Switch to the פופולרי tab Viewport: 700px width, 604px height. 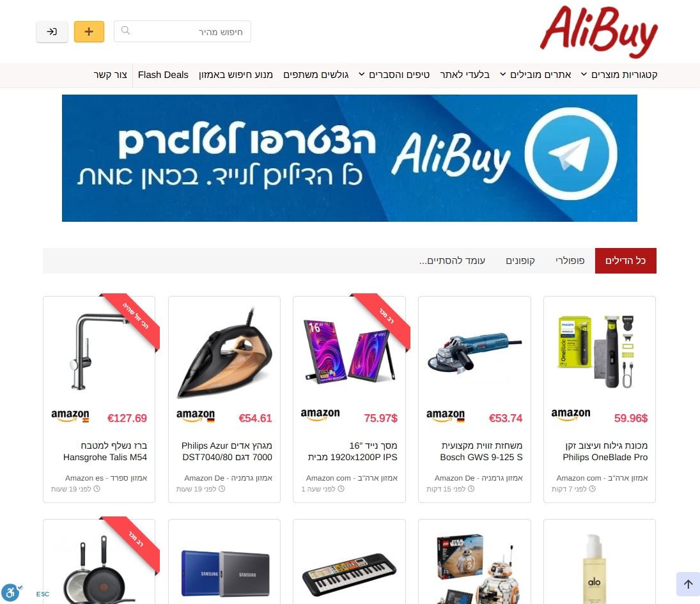click(x=570, y=261)
